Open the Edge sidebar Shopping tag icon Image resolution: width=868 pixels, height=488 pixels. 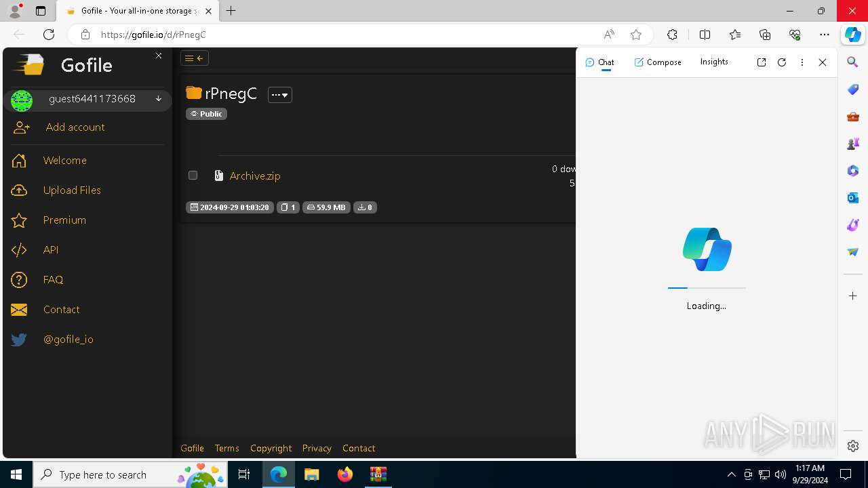[x=853, y=89]
